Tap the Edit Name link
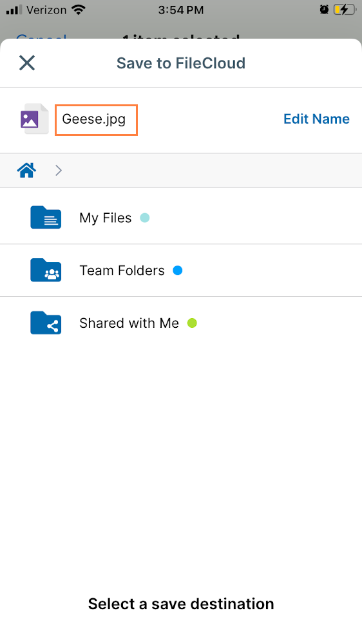Screen dimensions: 362x644 click(316, 119)
